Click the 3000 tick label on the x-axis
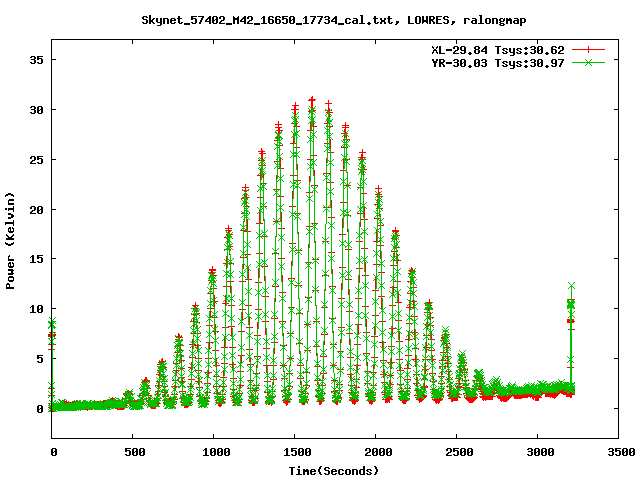 pos(538,452)
